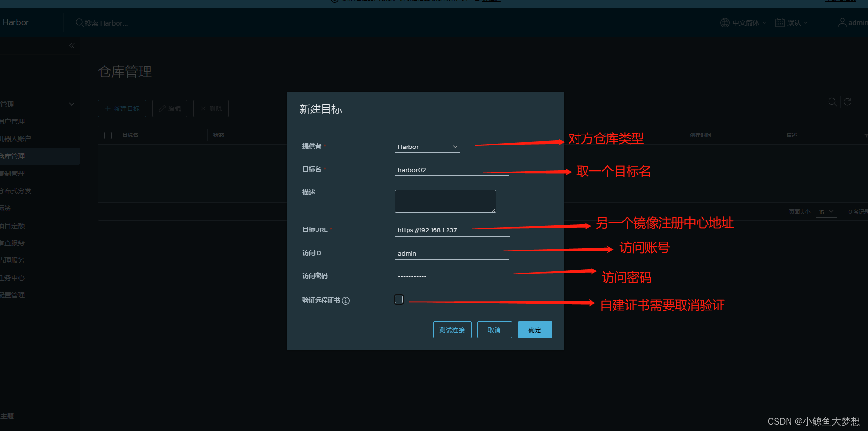Click the 取消 button
The height and width of the screenshot is (431, 868).
(494, 330)
